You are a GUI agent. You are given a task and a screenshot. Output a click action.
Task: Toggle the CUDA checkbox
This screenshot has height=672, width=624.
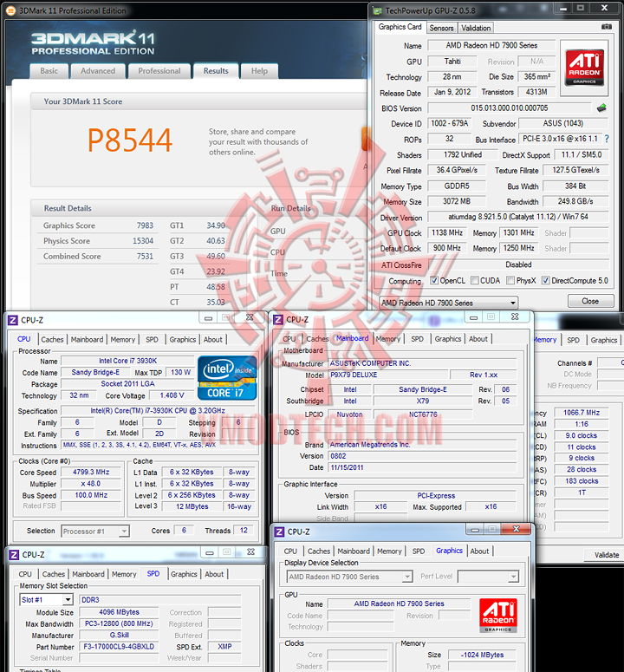pos(475,280)
